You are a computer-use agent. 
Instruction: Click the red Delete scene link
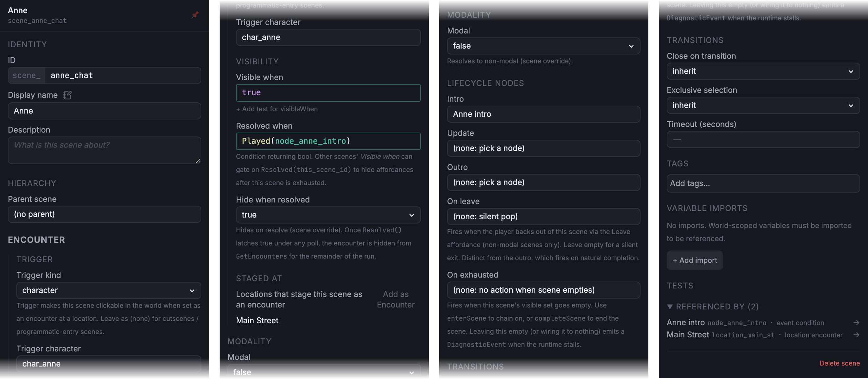click(x=839, y=363)
